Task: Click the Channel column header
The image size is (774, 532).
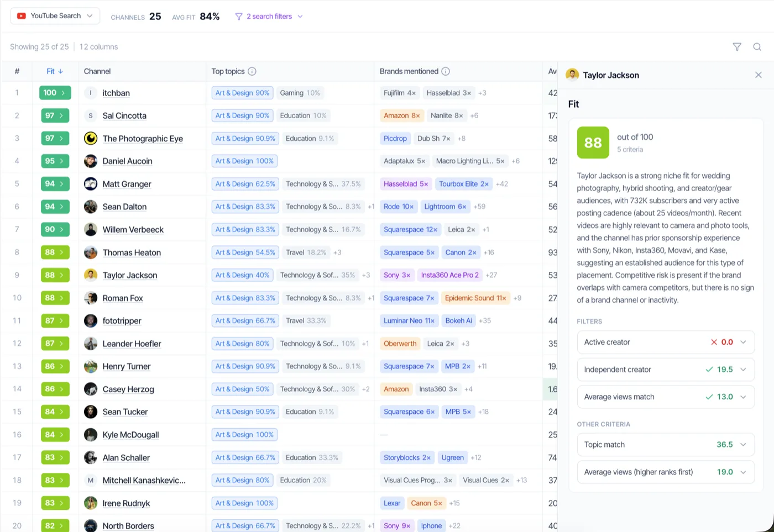Action: pos(97,71)
